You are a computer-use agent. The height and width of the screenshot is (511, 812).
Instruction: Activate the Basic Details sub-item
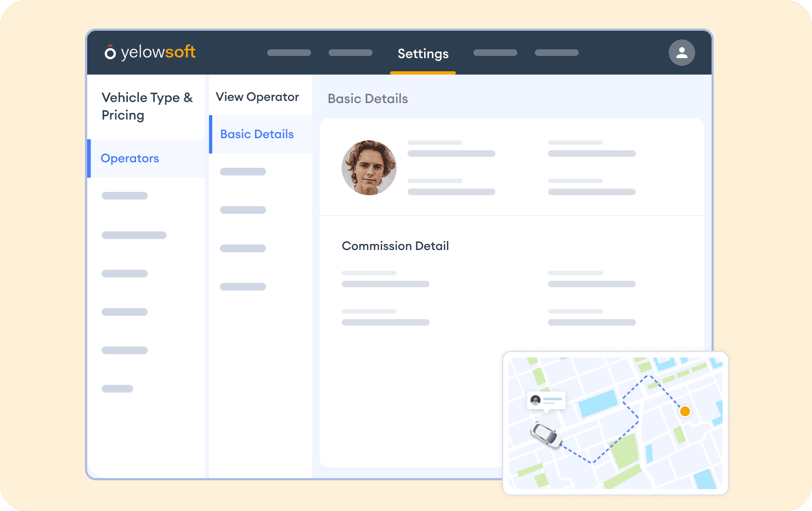[x=256, y=134]
